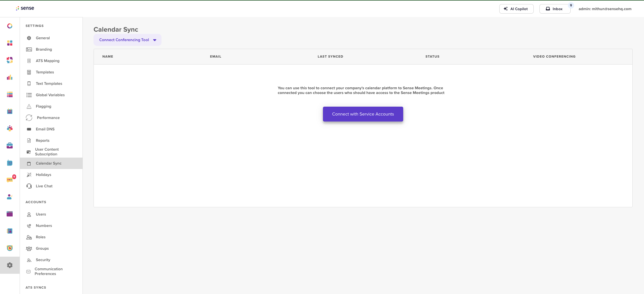644x294 pixels.
Task: Open AI Copilot
Action: (x=516, y=9)
